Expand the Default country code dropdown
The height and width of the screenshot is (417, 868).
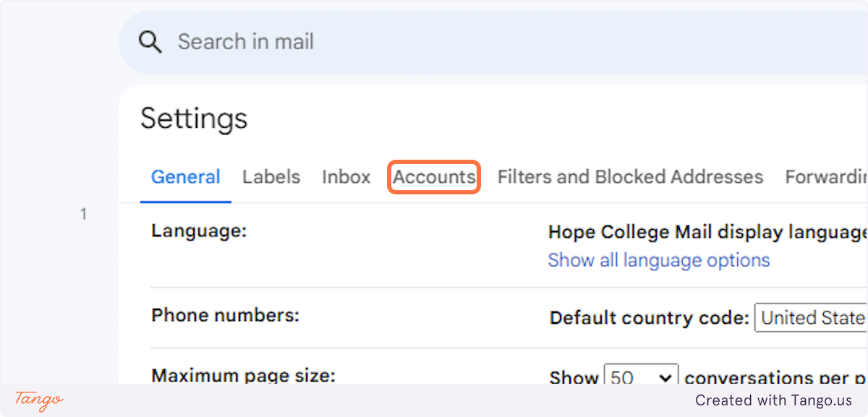click(811, 318)
